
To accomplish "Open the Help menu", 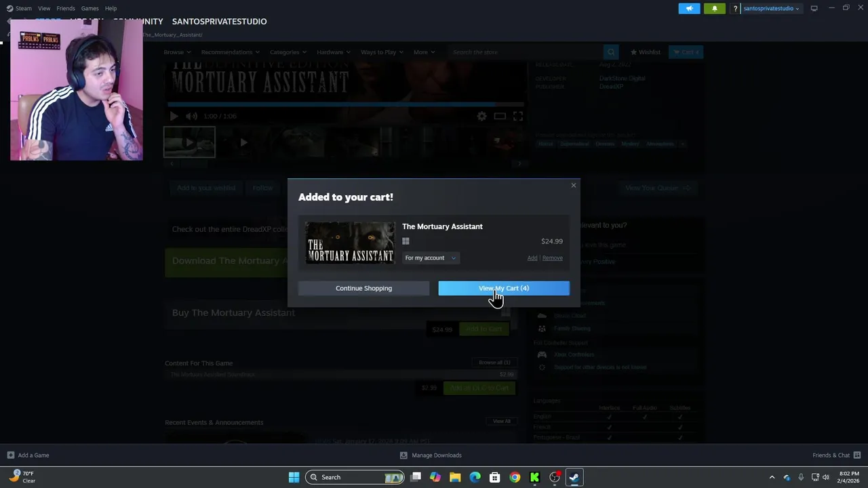I will [x=111, y=8].
